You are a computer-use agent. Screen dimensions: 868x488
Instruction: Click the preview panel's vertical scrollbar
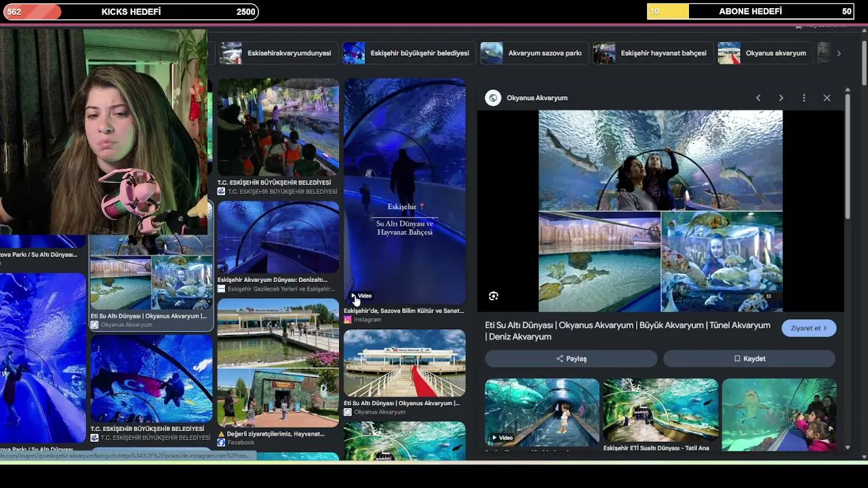(x=848, y=156)
